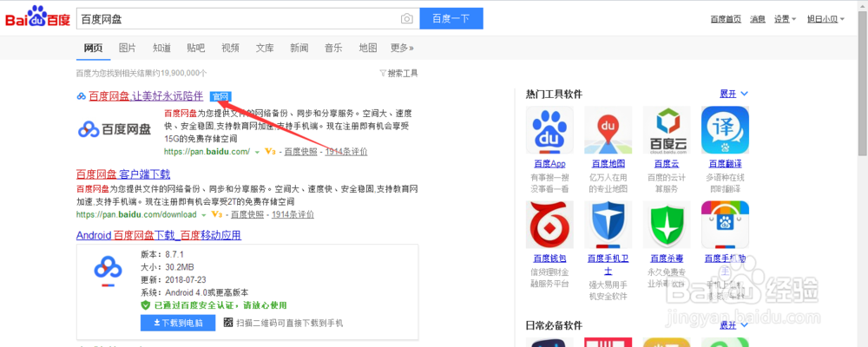The width and height of the screenshot is (868, 347).
Task: Switch to the 新闻 tab
Action: [299, 48]
